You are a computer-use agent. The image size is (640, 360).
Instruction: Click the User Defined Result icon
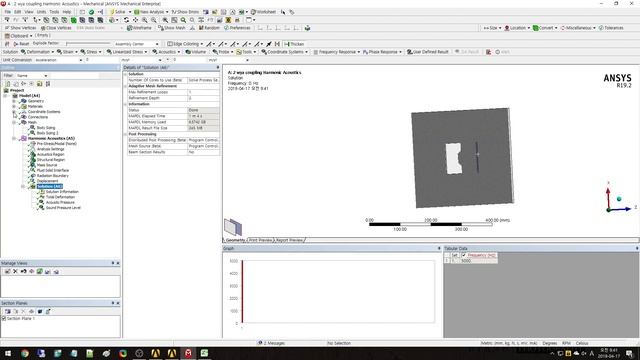409,52
